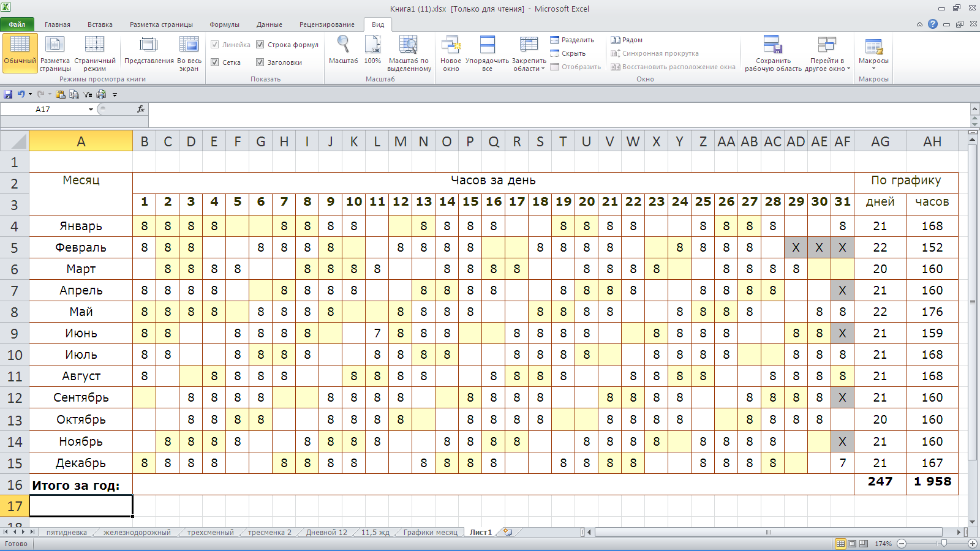Click Упорядочить все arrange all windows
980x551 pixels.
click(487, 53)
